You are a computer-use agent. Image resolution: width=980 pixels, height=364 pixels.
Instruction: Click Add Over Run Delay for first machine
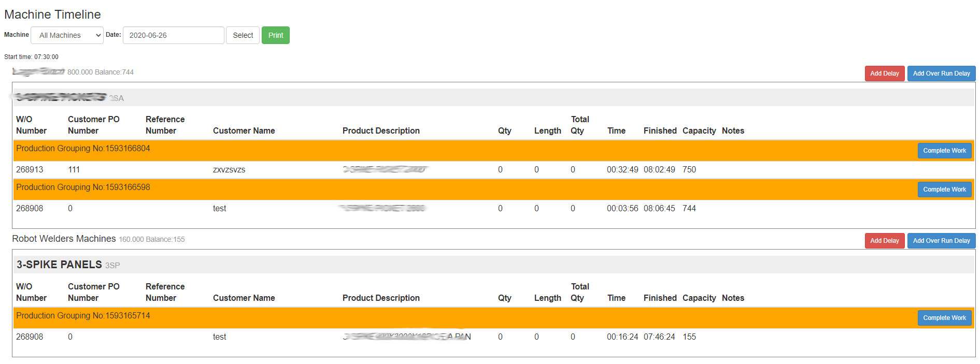pos(941,74)
